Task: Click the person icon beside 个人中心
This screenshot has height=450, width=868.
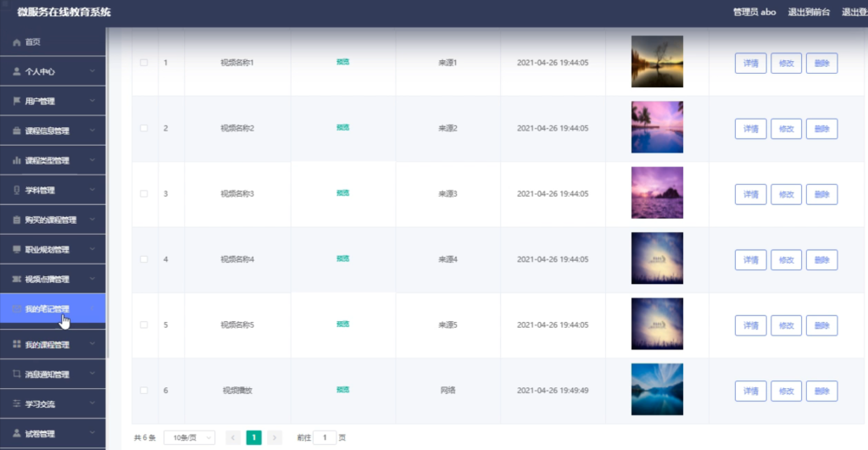Action: point(17,71)
